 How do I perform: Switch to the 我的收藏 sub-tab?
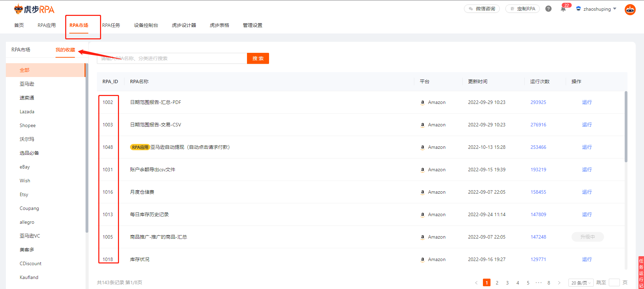coord(65,50)
